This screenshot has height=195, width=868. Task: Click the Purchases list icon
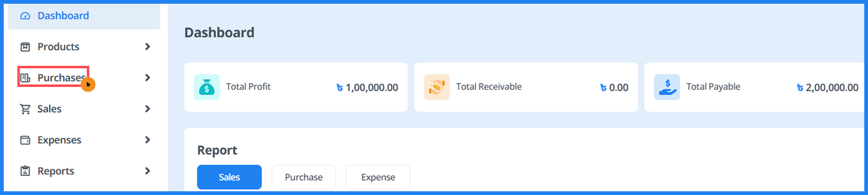[25, 78]
